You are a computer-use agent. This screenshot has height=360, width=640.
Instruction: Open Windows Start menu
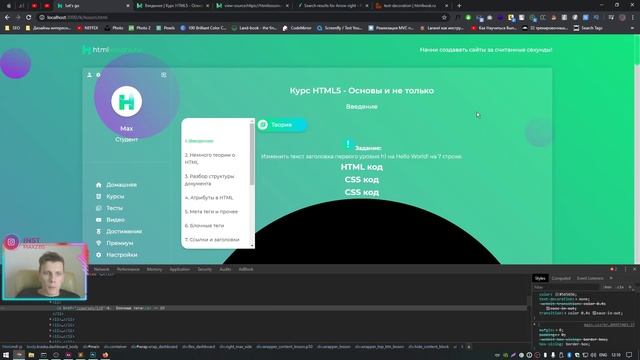tap(6, 355)
